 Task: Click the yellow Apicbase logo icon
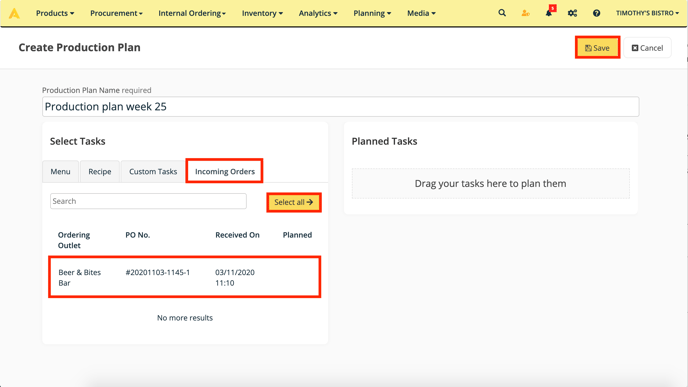click(x=14, y=13)
